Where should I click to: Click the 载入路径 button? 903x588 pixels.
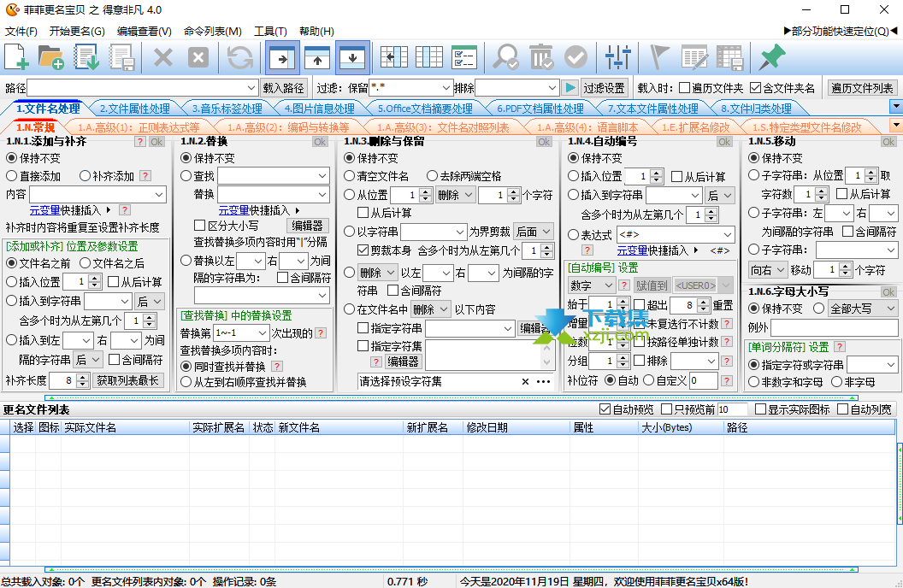283,88
